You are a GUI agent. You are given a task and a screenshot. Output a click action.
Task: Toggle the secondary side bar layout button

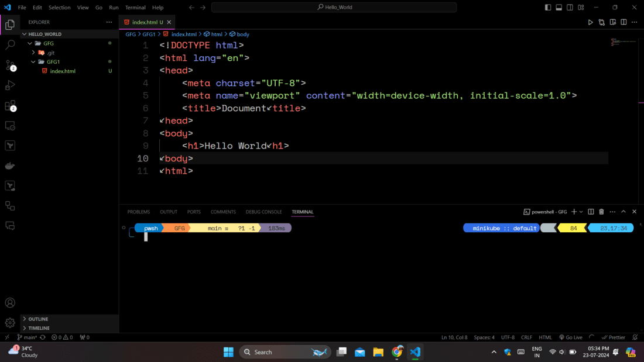pyautogui.click(x=570, y=8)
